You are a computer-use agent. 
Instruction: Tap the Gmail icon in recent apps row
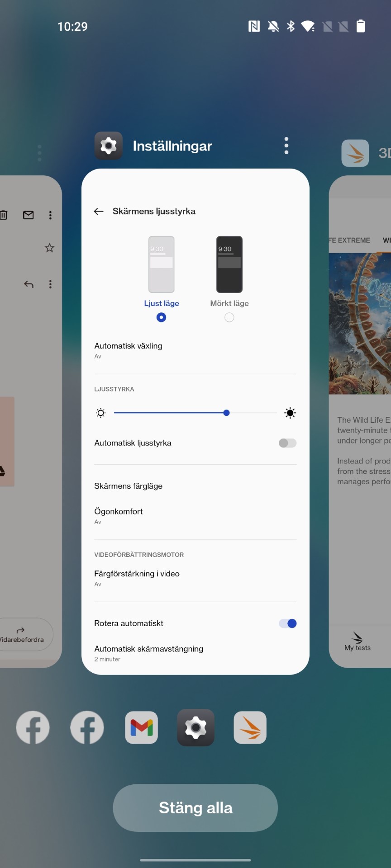tap(141, 727)
